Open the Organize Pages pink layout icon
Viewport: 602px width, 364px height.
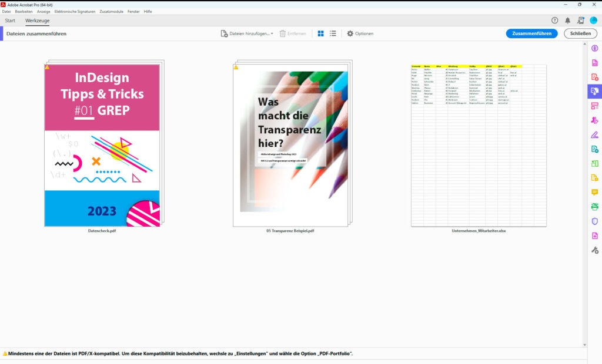tap(595, 106)
